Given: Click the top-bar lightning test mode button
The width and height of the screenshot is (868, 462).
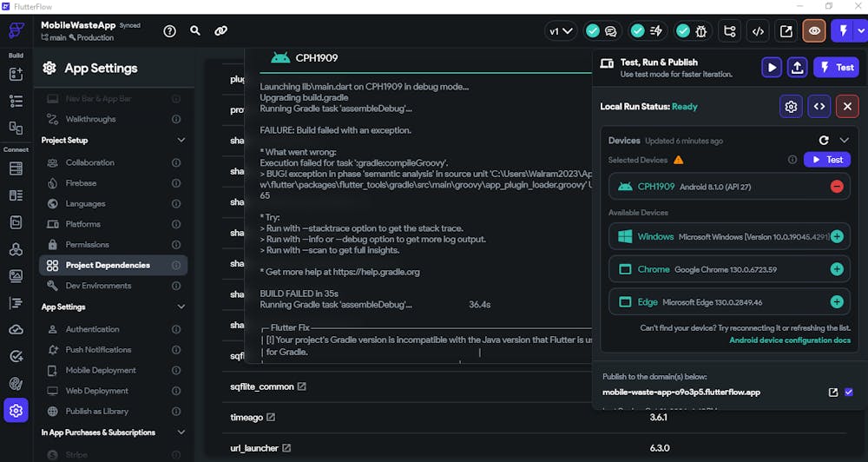Looking at the screenshot, I should 843,31.
